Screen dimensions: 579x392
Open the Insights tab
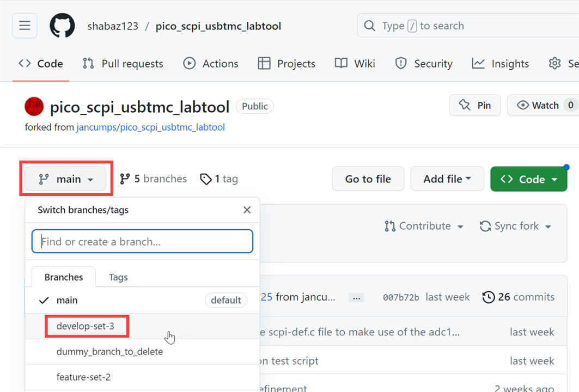(x=501, y=64)
